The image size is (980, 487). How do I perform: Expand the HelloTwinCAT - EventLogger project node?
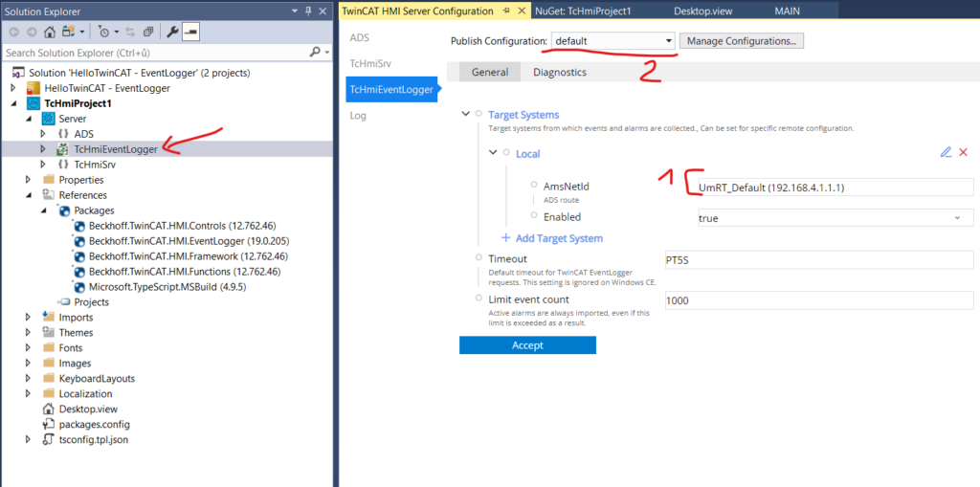[13, 88]
